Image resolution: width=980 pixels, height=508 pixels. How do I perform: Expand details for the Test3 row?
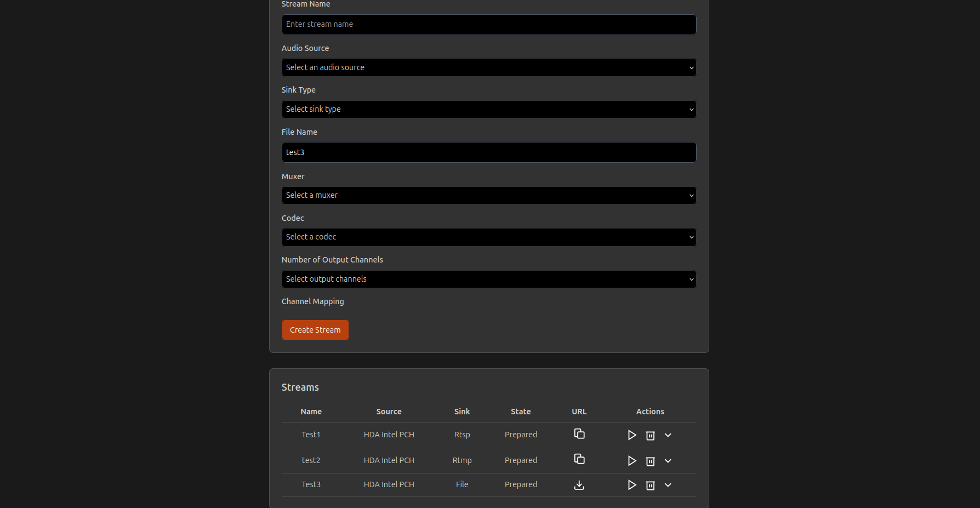click(668, 485)
